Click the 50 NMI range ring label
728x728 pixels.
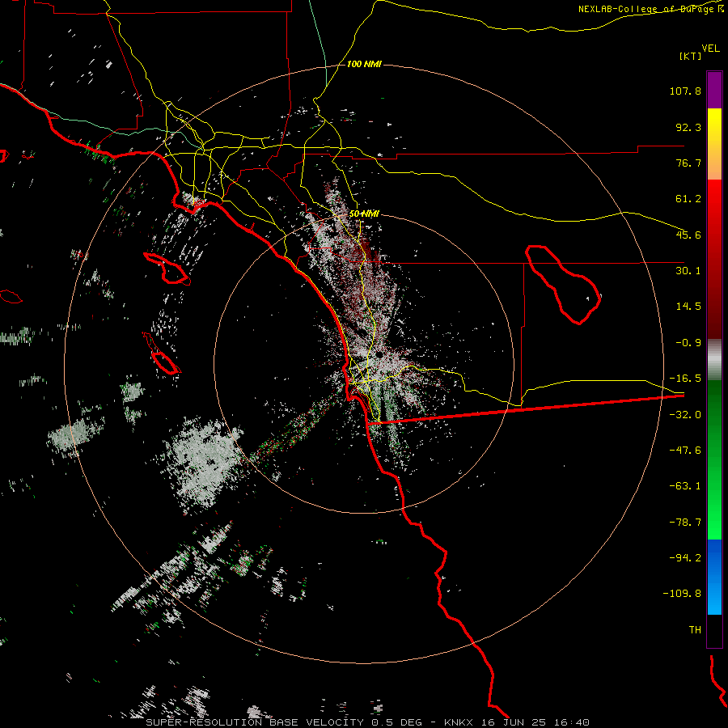pyautogui.click(x=364, y=214)
